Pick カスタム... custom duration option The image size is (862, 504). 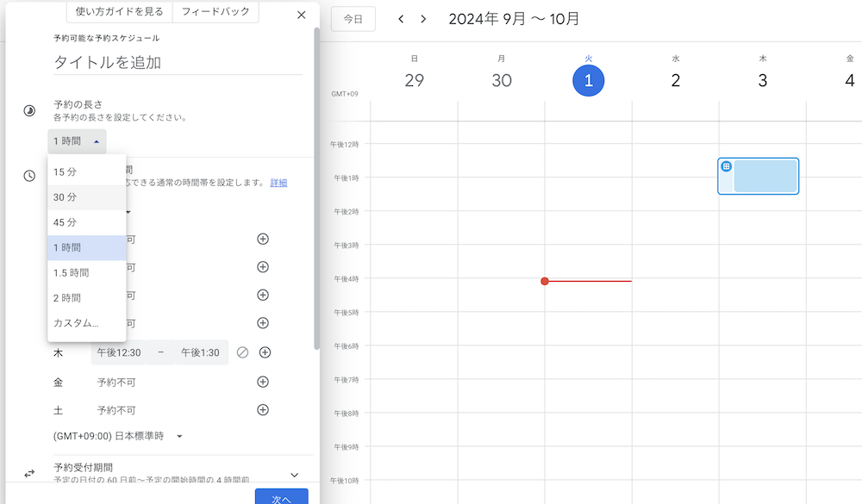76,323
